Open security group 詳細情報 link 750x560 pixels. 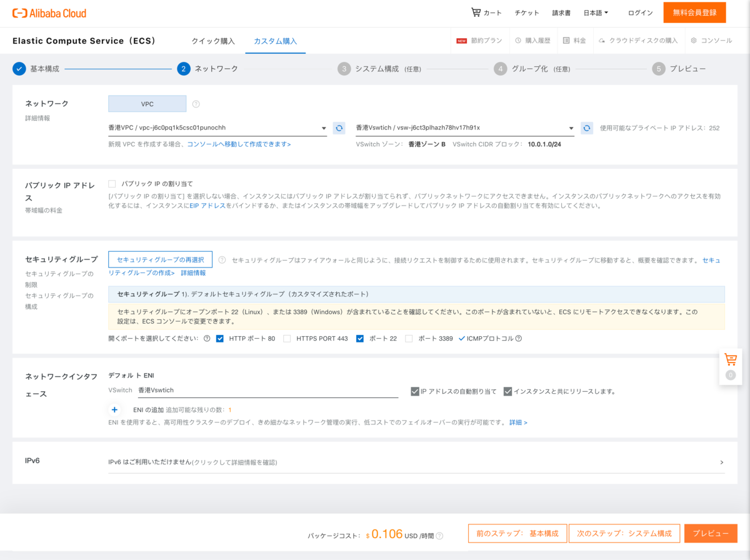193,272
